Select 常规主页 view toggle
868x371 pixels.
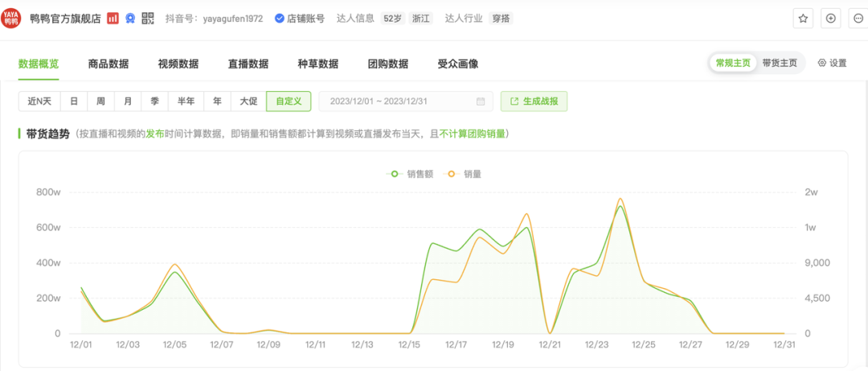pos(734,64)
